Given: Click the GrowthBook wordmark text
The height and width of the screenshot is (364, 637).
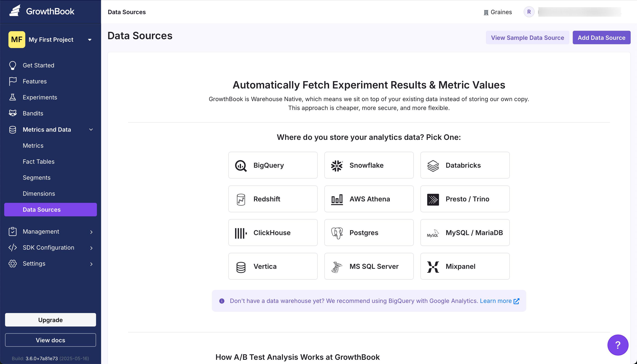Looking at the screenshot, I should tap(50, 11).
